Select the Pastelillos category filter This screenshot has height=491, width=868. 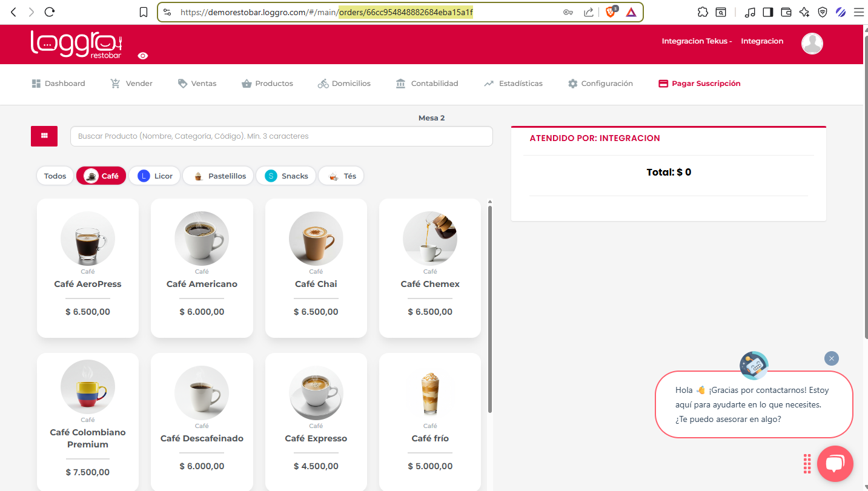(x=219, y=176)
